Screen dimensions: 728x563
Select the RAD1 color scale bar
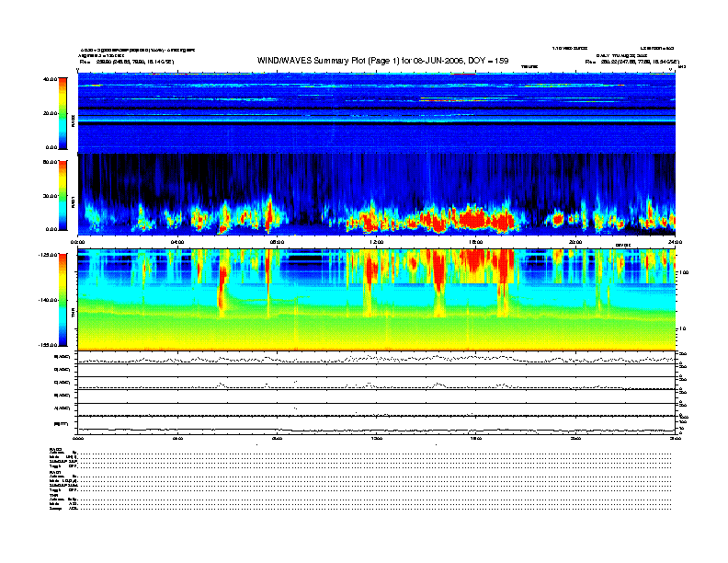63,196
